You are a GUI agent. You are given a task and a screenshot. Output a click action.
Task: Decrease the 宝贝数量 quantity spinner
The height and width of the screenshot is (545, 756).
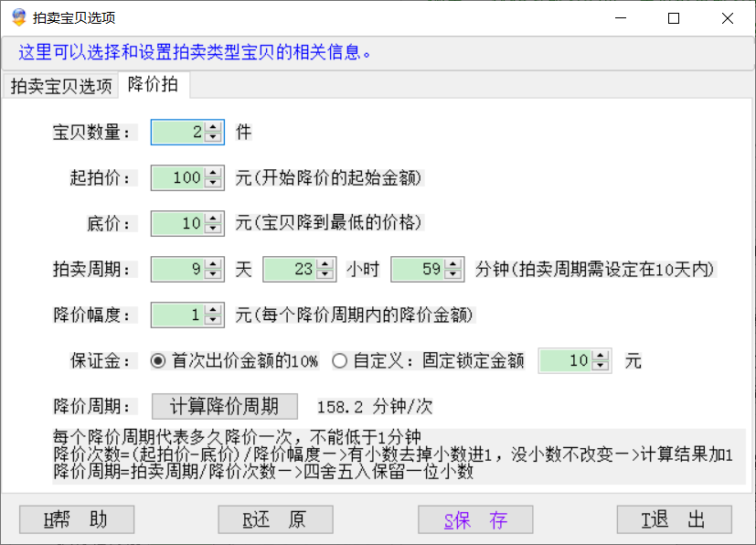click(x=214, y=137)
